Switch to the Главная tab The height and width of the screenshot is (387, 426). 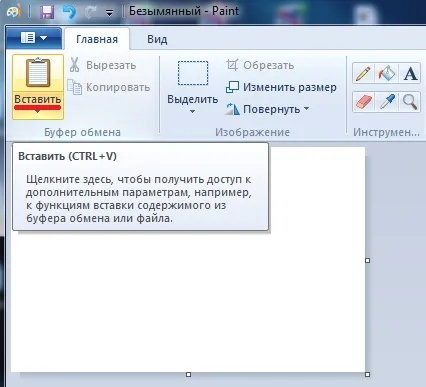click(x=97, y=39)
